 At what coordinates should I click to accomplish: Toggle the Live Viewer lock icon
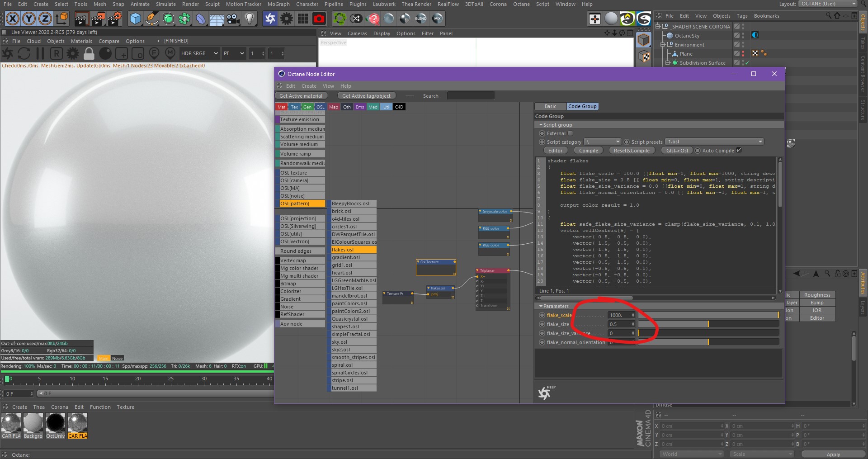[89, 53]
